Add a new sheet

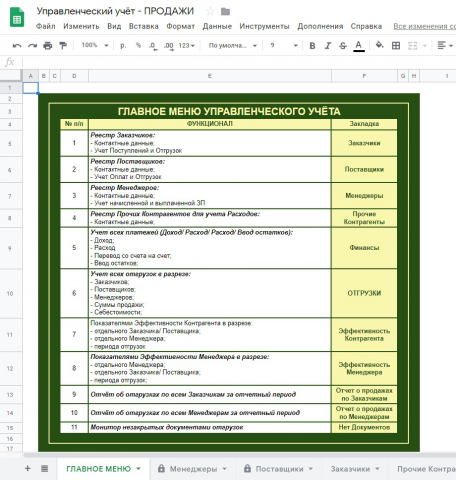tap(28, 469)
